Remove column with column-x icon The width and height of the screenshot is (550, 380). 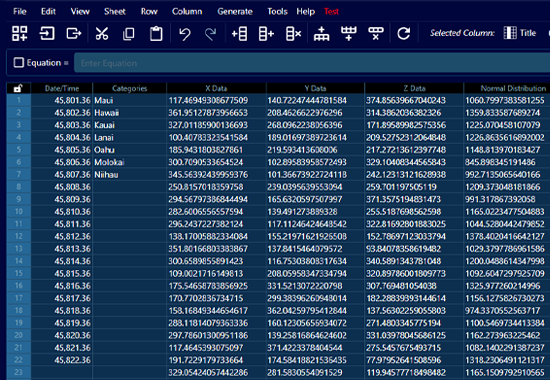(375, 33)
